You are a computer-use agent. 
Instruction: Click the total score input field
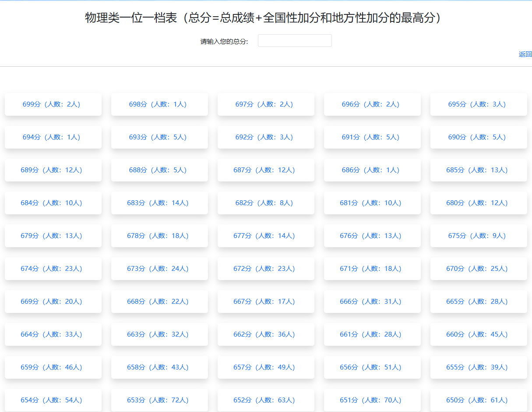click(295, 41)
